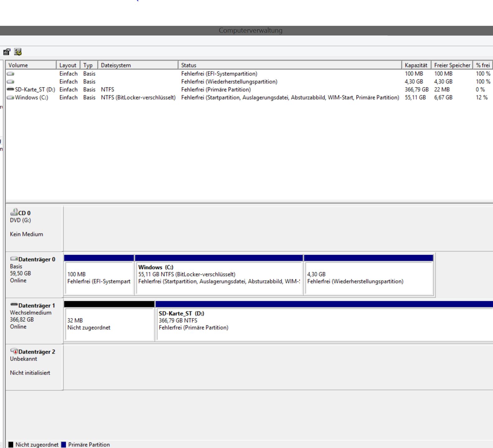Screen dimensions: 493x448
Task: Sort by the Layout column header
Action: pyautogui.click(x=68, y=65)
